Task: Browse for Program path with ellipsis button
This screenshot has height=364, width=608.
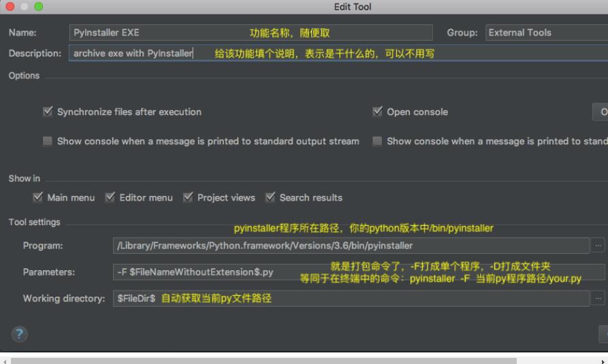Action: pyautogui.click(x=598, y=246)
